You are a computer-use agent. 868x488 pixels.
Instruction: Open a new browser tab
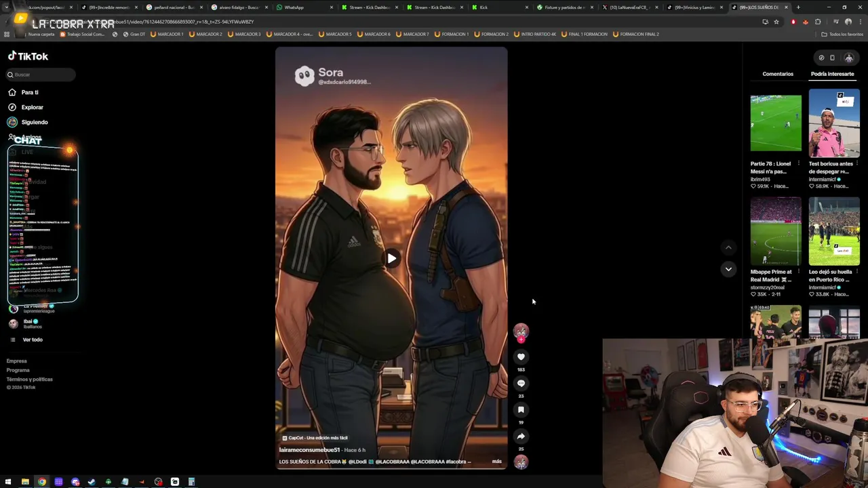pyautogui.click(x=798, y=7)
